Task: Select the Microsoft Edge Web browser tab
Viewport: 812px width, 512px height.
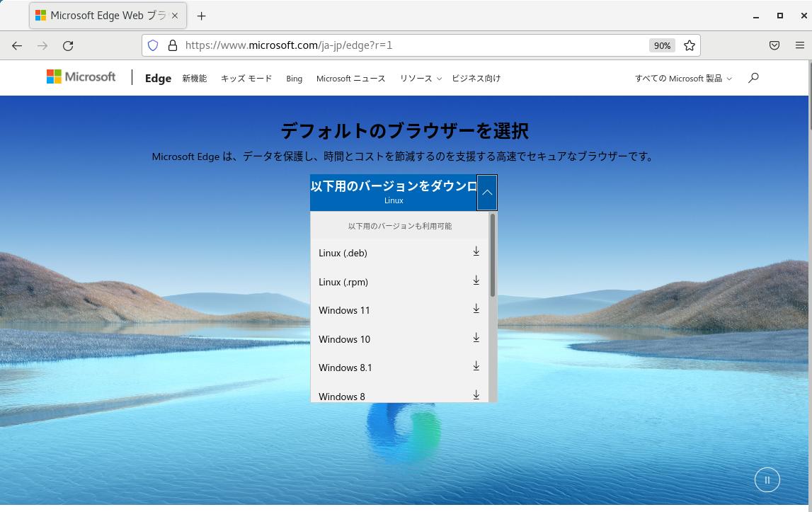Action: [x=107, y=16]
